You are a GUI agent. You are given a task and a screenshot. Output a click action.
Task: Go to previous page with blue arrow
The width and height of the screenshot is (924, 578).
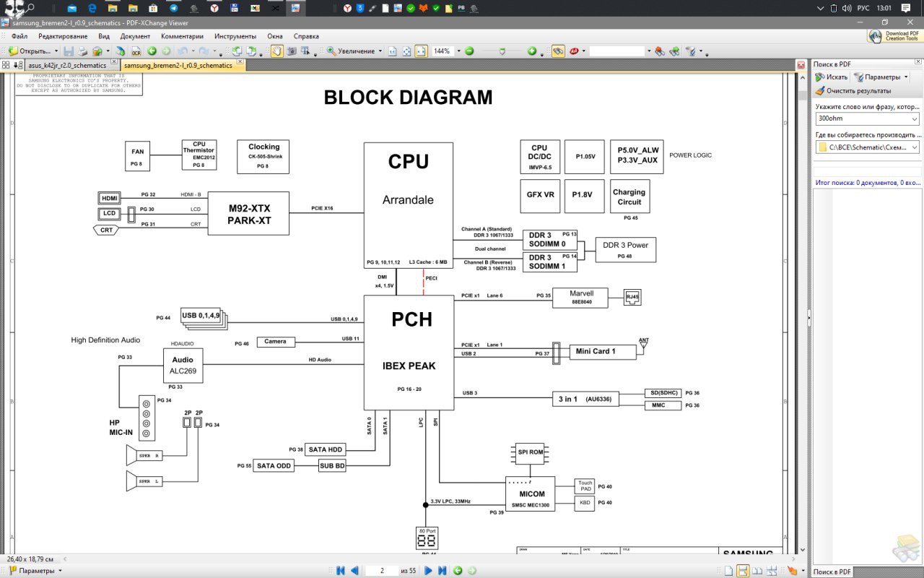point(354,571)
